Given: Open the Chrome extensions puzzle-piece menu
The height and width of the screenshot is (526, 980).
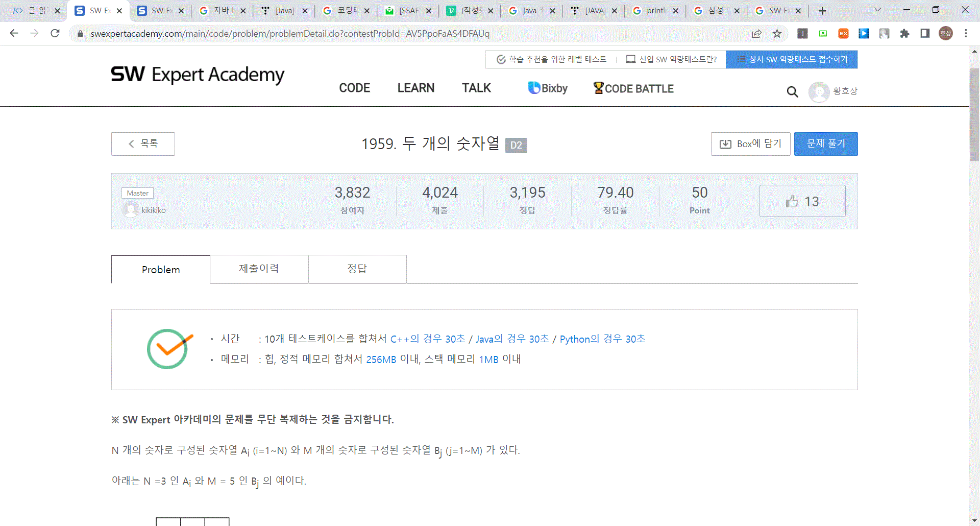Looking at the screenshot, I should (x=904, y=34).
